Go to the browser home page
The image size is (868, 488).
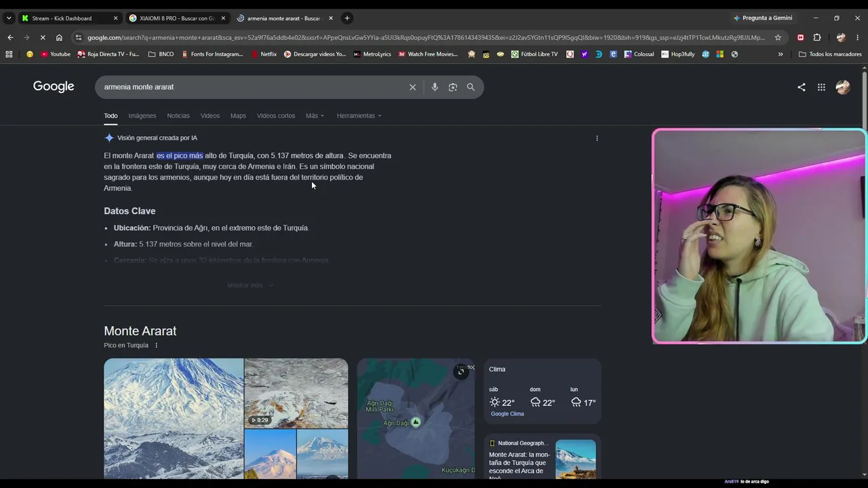tap(59, 38)
